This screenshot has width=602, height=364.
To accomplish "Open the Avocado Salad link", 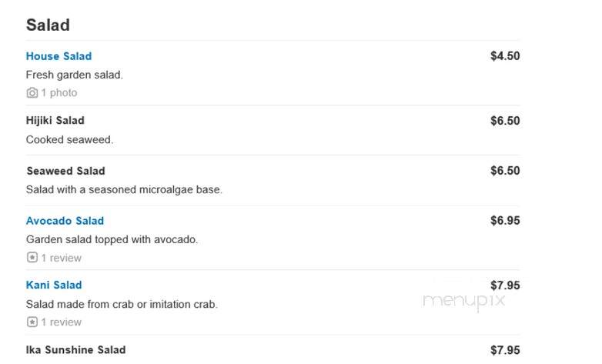I will point(65,221).
